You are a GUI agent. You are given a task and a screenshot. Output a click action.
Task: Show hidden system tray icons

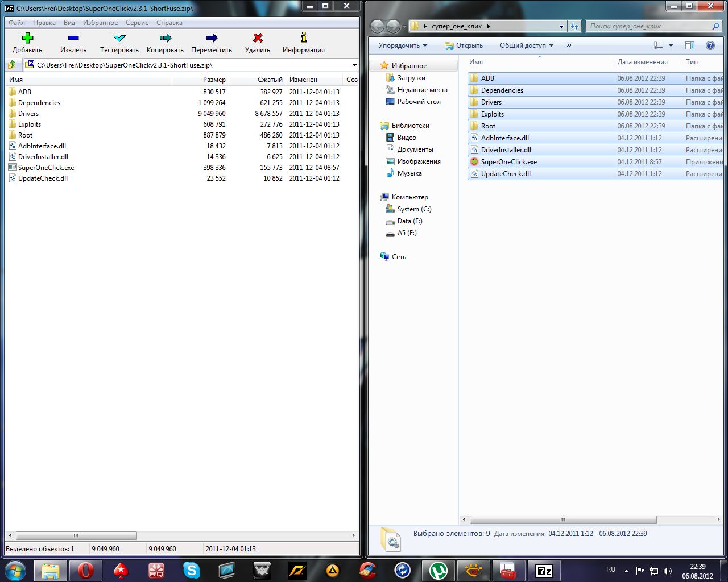coord(626,571)
